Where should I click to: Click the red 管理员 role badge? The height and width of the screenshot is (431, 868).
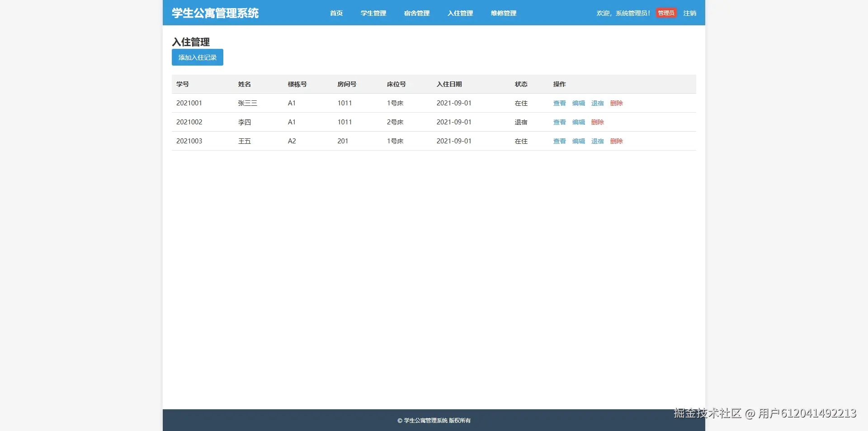[x=666, y=13]
